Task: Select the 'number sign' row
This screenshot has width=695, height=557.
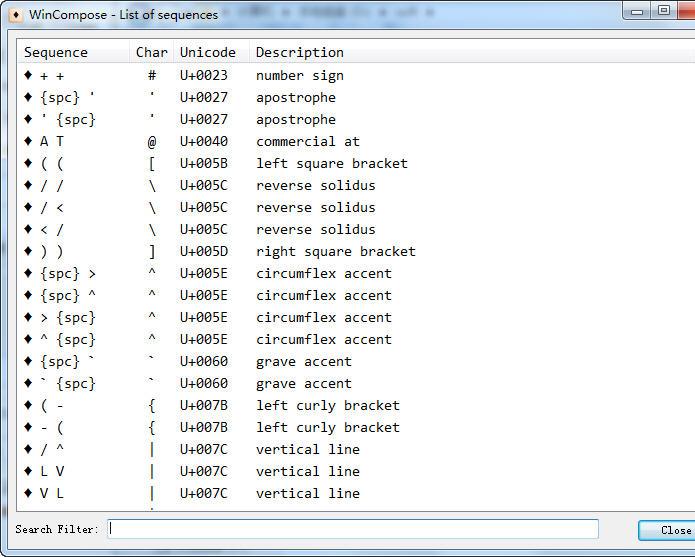Action: coord(356,75)
